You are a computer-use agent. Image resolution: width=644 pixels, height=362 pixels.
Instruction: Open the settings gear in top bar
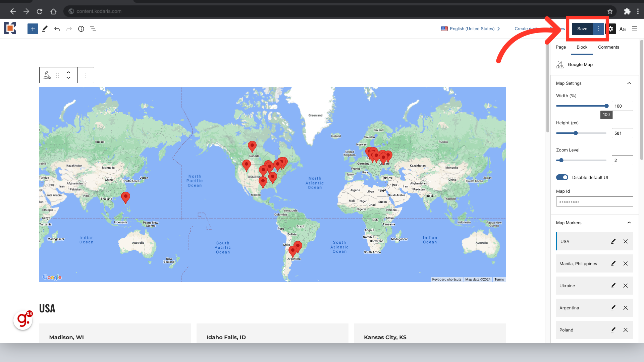tap(611, 29)
